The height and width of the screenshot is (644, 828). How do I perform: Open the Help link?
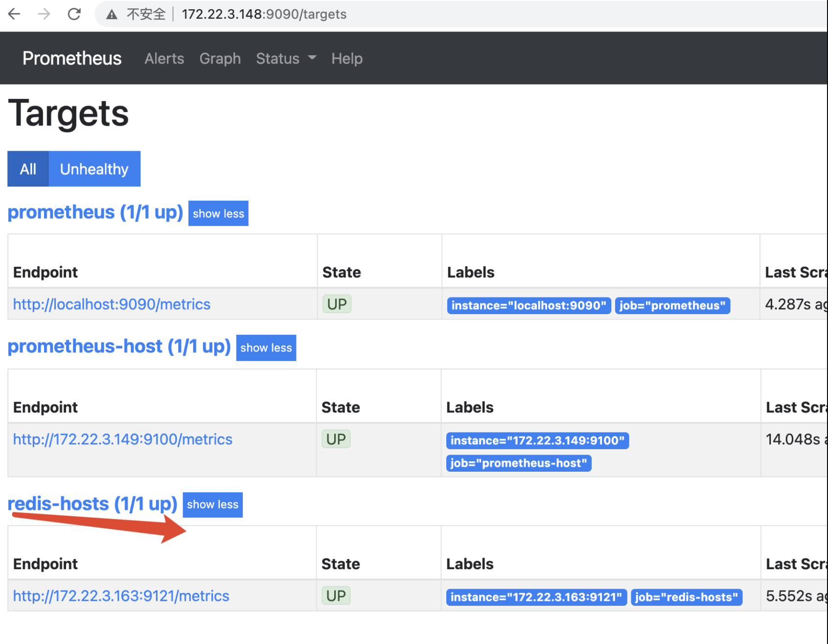(x=347, y=59)
